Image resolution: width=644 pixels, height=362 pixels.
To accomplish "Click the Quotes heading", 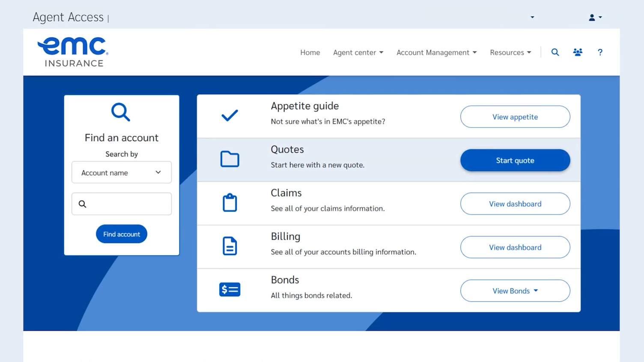I will click(287, 149).
